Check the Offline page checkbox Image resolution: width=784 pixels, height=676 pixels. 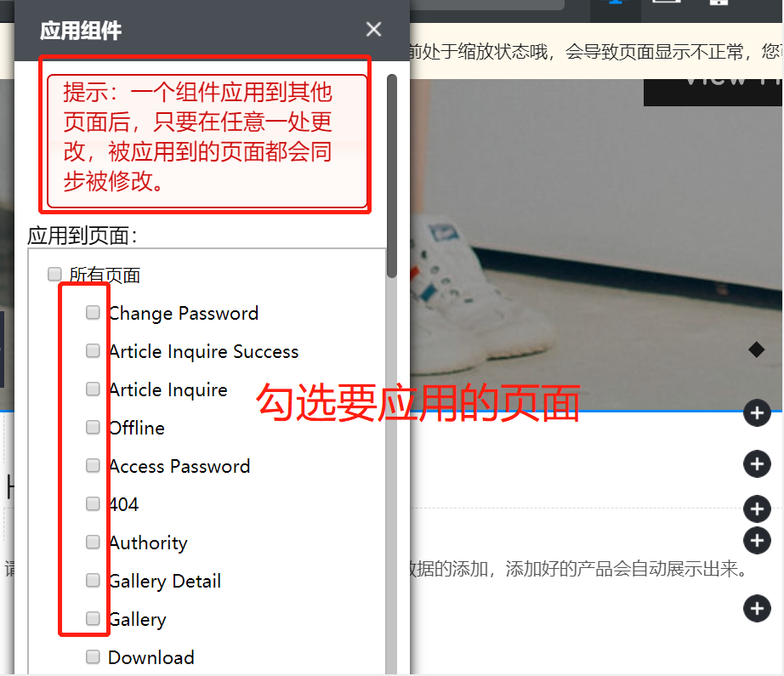tap(93, 427)
